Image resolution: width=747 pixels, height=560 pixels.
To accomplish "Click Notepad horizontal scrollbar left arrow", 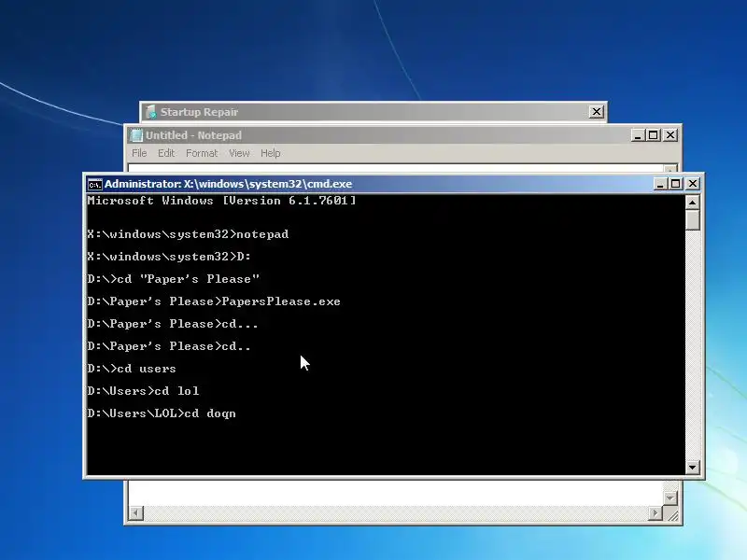I will coord(135,513).
